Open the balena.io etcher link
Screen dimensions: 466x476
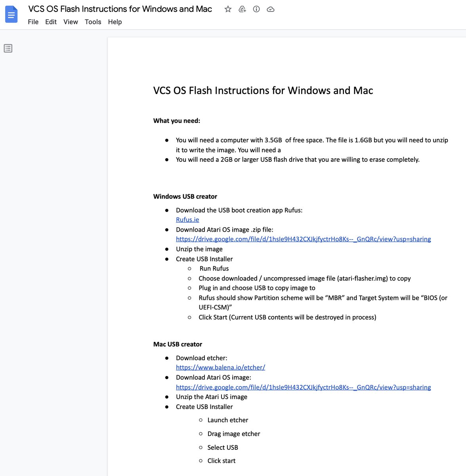click(x=220, y=367)
